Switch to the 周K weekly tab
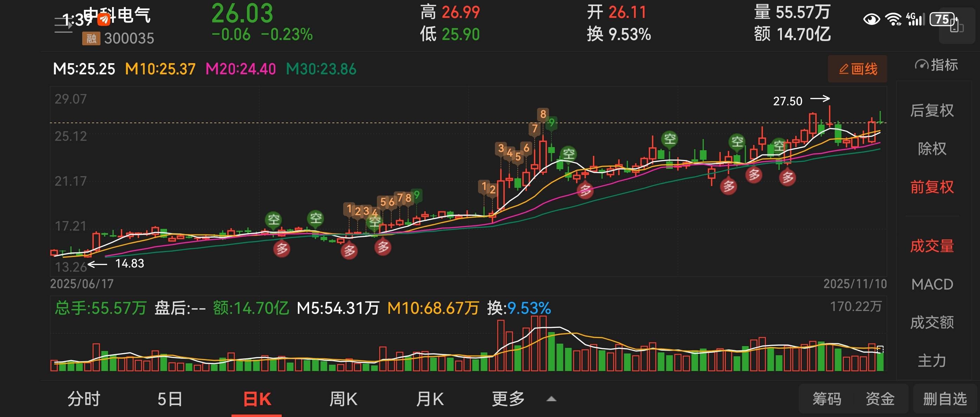980x417 pixels. point(343,399)
